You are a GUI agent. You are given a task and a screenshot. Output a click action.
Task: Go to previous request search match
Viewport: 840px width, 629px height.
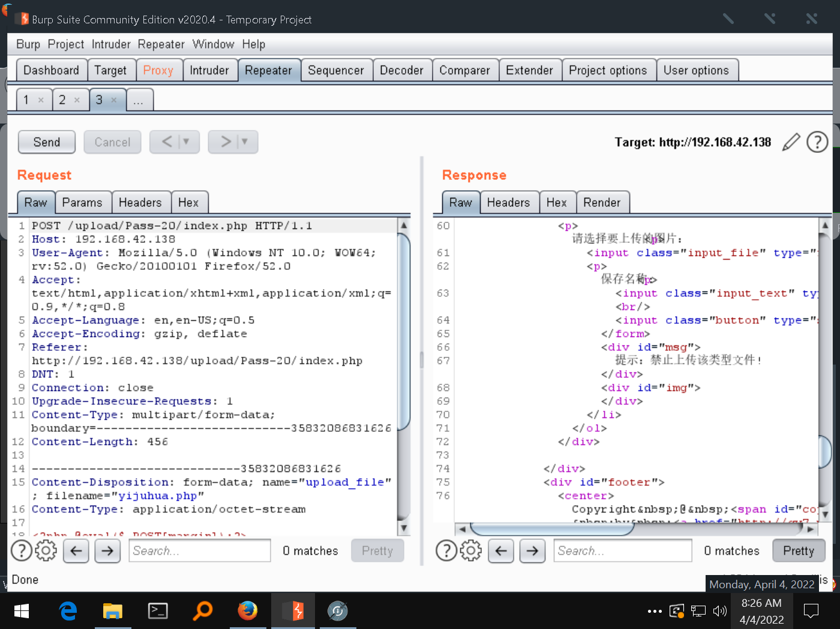(76, 550)
